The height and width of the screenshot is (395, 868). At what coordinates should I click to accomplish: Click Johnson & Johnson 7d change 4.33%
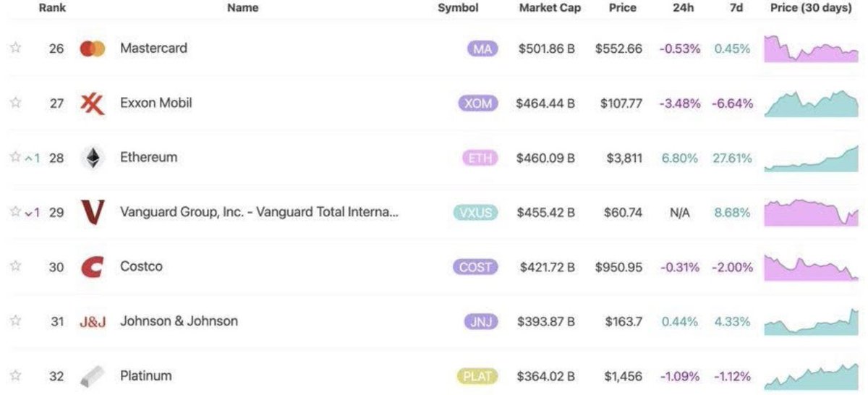733,322
